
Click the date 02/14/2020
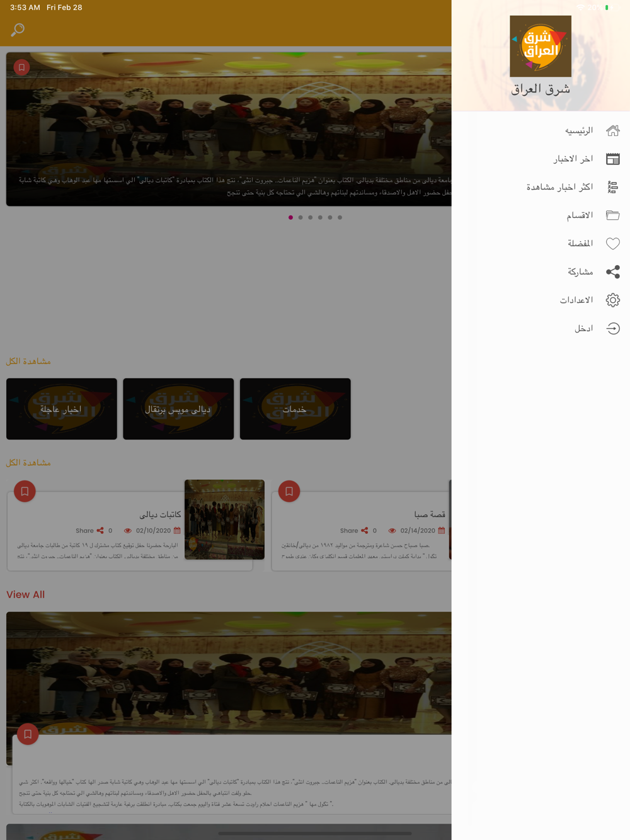pos(418,531)
